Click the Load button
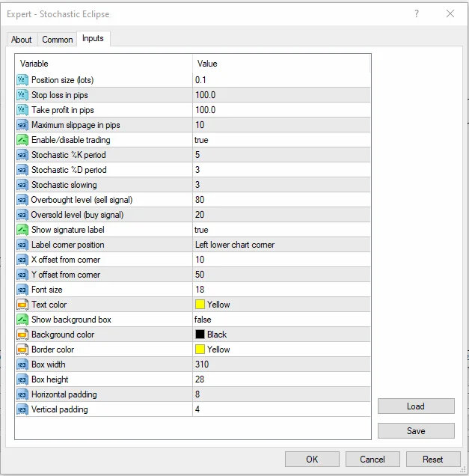This screenshot has width=469, height=476. coord(416,406)
